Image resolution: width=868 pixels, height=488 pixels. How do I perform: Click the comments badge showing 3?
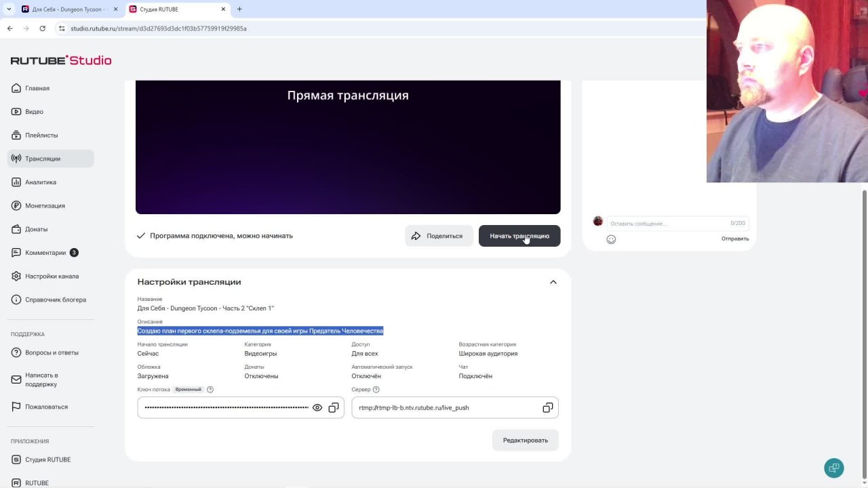point(74,253)
